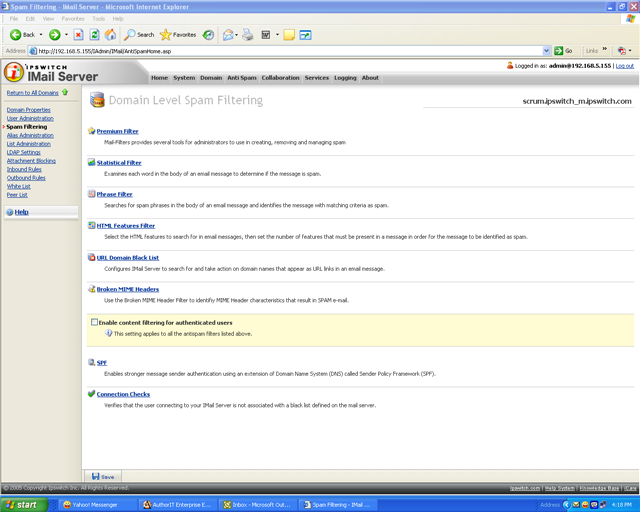This screenshot has height=512, width=640.
Task: Open the File menu
Action: [13, 19]
